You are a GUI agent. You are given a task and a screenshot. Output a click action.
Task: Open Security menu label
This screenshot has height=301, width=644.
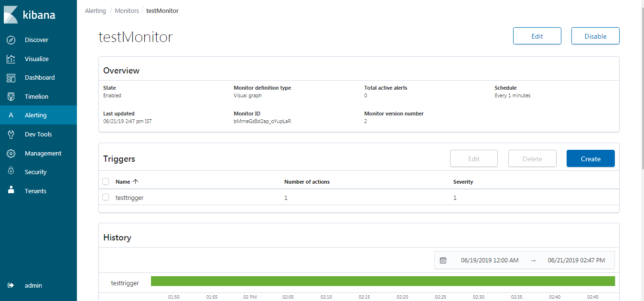[x=36, y=172]
